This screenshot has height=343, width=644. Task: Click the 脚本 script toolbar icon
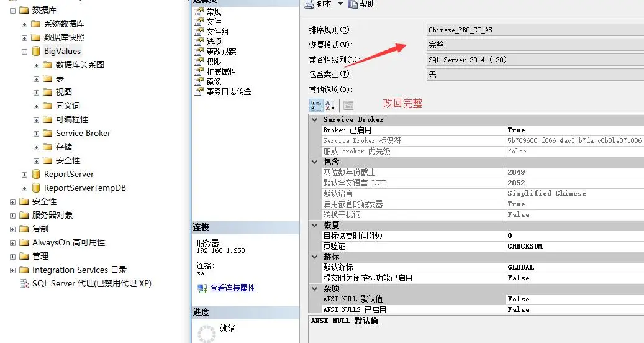(x=309, y=4)
